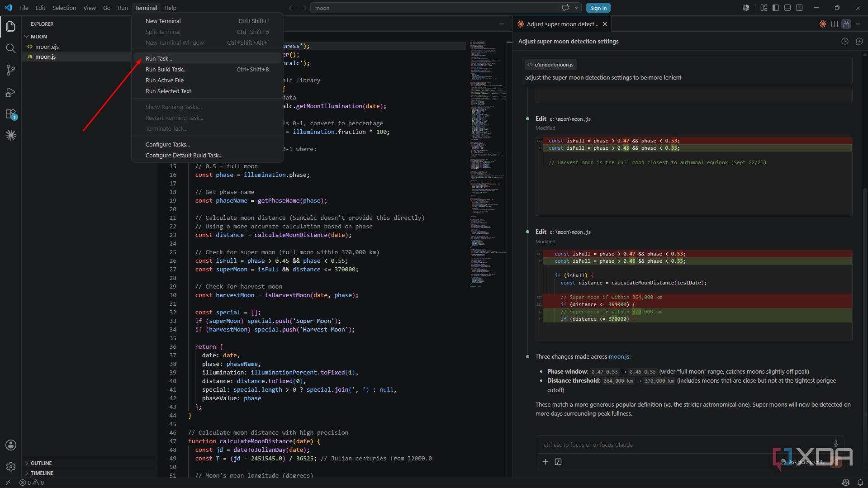The image size is (868, 488).
Task: Choose Run Build Task... menu entry
Action: click(207, 69)
